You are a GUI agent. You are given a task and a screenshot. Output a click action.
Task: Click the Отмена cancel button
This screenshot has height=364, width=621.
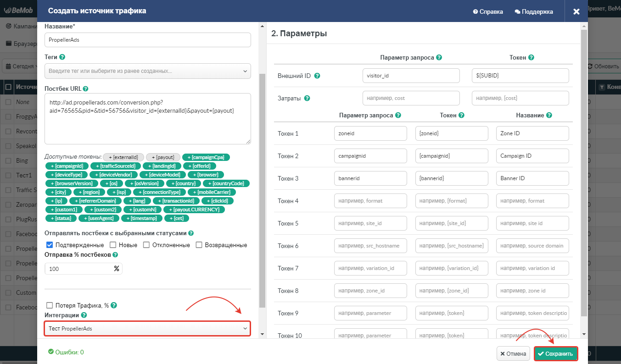[513, 354]
